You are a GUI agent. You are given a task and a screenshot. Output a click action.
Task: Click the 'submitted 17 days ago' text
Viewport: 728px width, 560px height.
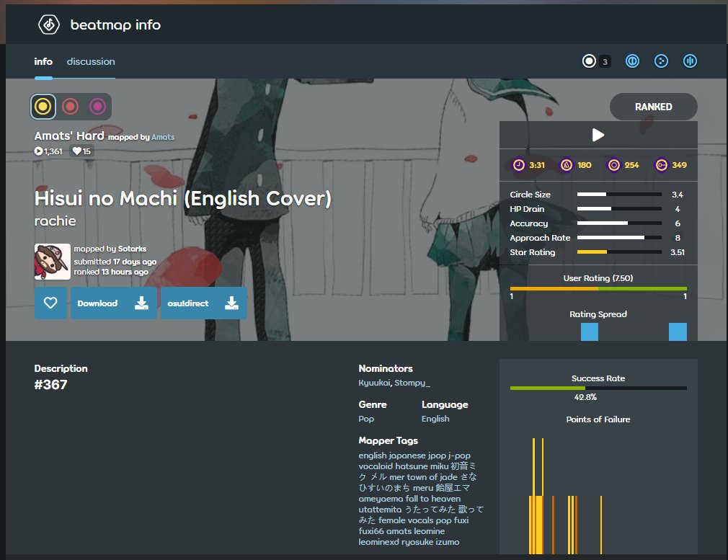(x=115, y=262)
